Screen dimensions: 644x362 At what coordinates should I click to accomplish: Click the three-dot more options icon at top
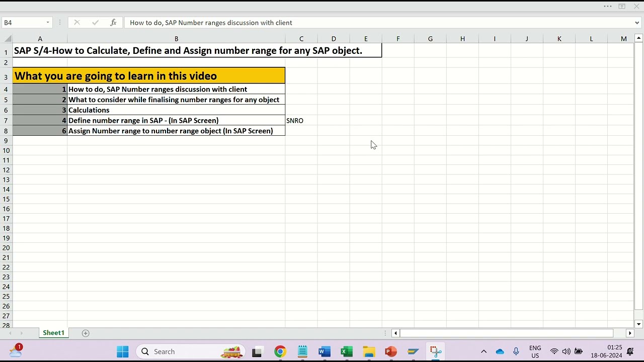(607, 7)
